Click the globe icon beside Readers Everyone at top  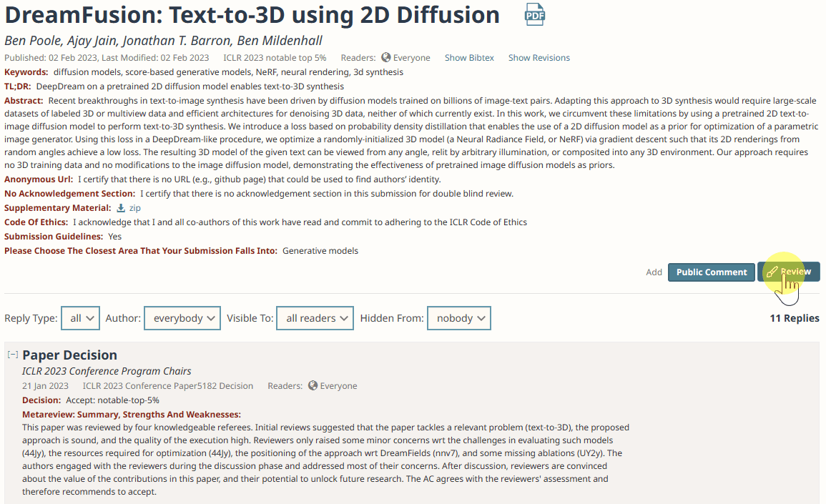coord(386,57)
